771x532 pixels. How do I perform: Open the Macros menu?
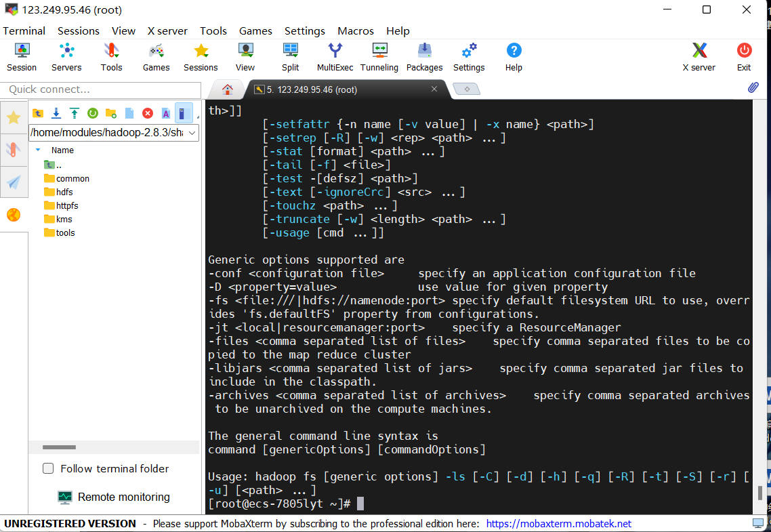[356, 30]
